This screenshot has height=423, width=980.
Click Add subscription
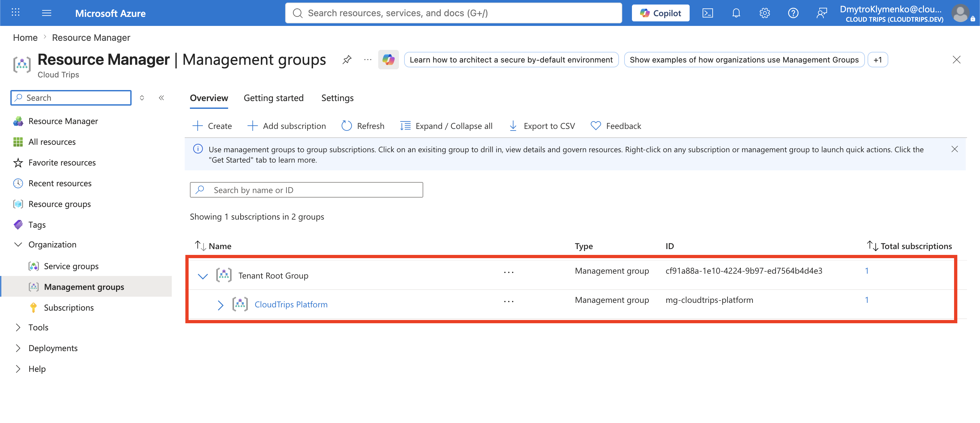point(286,126)
